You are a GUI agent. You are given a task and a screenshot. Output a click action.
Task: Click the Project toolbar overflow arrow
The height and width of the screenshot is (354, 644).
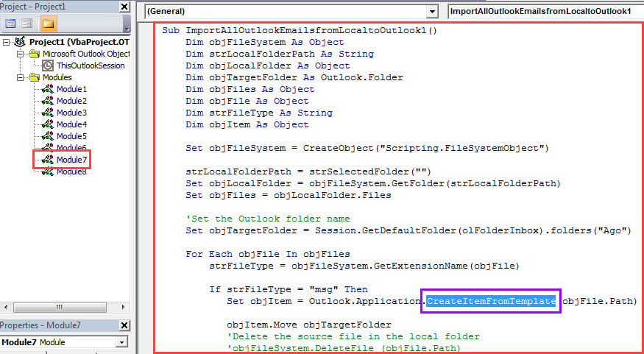(x=127, y=28)
